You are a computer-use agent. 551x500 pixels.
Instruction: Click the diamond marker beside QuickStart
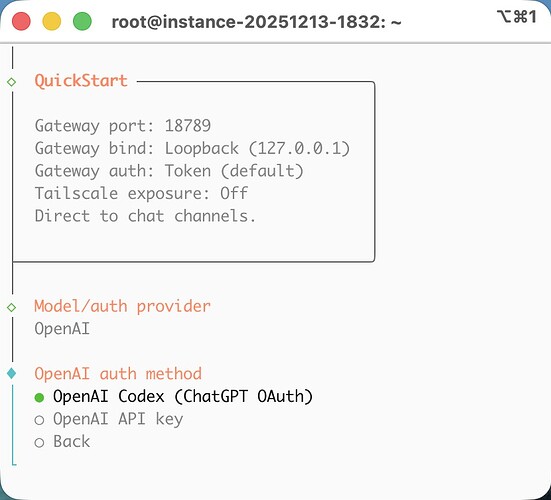12,82
